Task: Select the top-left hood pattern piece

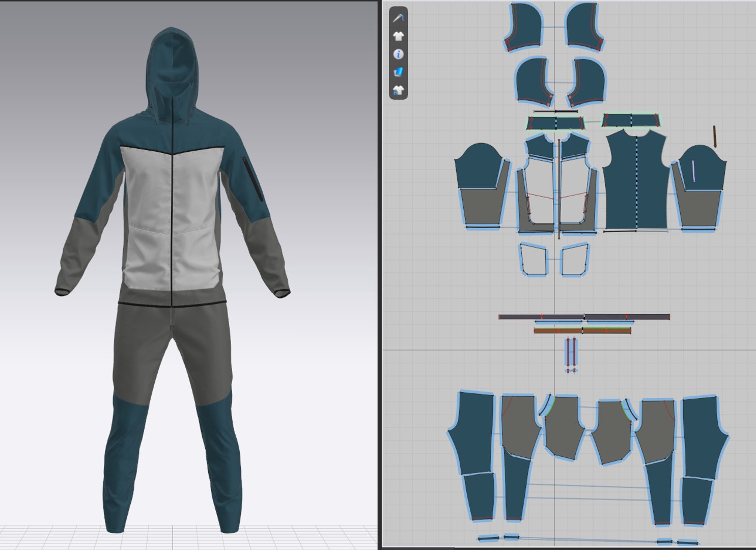Action: [524, 27]
